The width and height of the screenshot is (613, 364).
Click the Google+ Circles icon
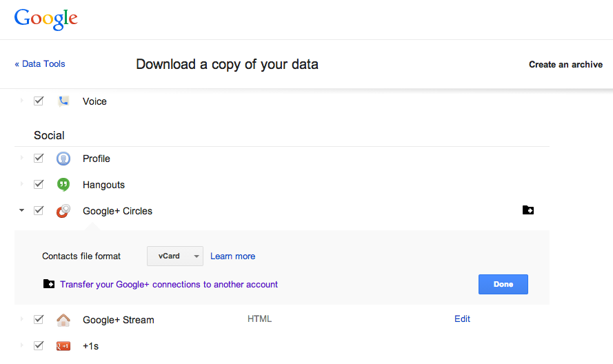click(63, 211)
